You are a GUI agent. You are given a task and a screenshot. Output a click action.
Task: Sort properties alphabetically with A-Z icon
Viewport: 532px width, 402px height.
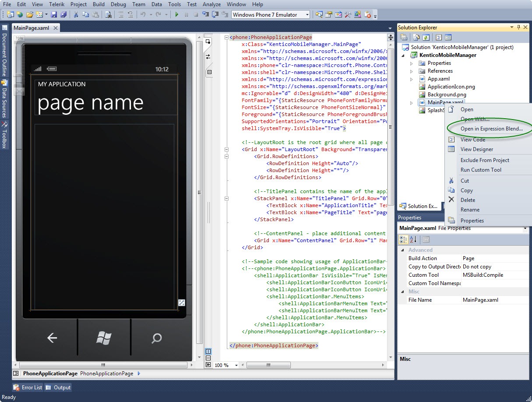pyautogui.click(x=413, y=240)
